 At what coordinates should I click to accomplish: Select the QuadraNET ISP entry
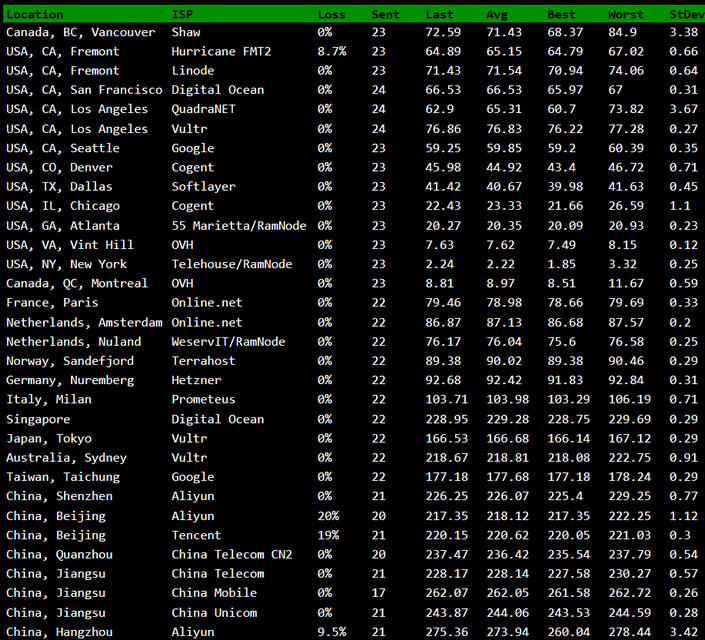[203, 109]
